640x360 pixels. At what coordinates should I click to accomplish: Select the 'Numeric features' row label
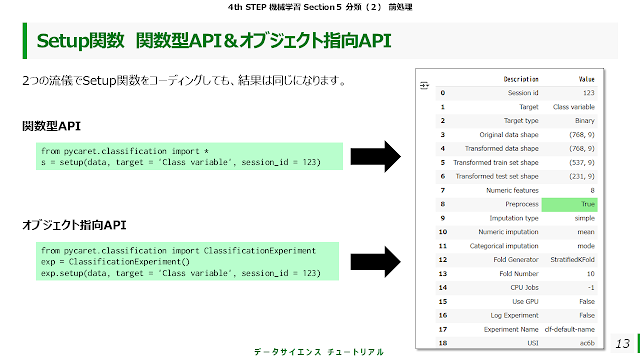coord(512,190)
